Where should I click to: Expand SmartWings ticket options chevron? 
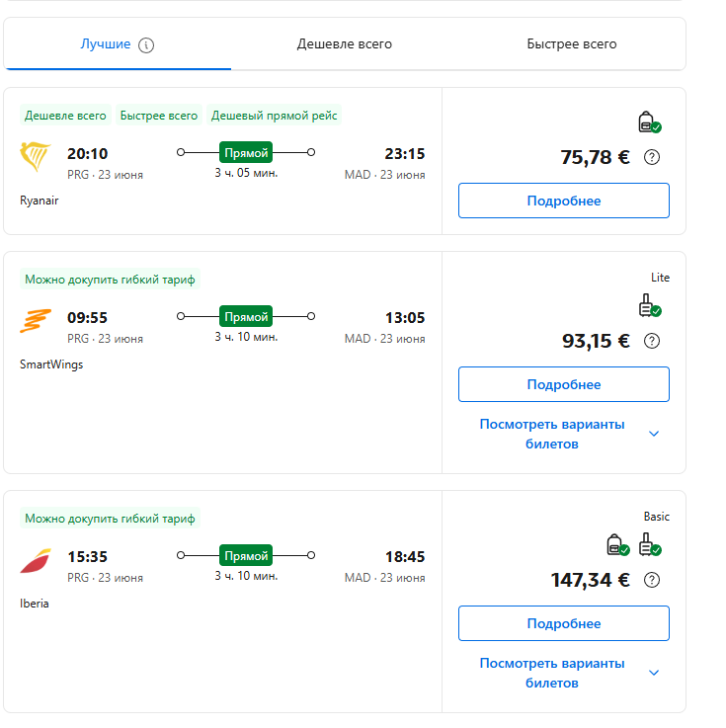tap(653, 434)
